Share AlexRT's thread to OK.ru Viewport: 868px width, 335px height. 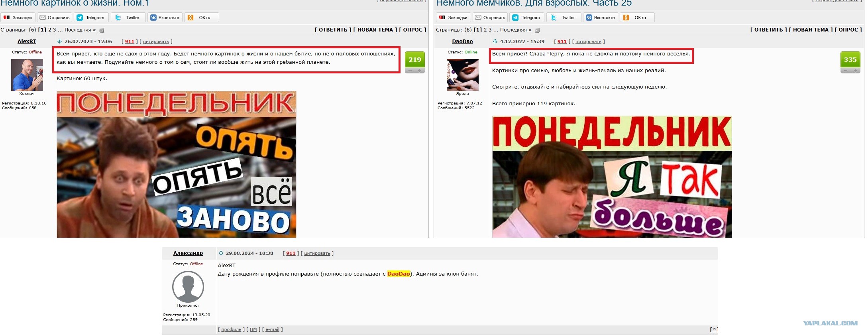[x=202, y=18]
